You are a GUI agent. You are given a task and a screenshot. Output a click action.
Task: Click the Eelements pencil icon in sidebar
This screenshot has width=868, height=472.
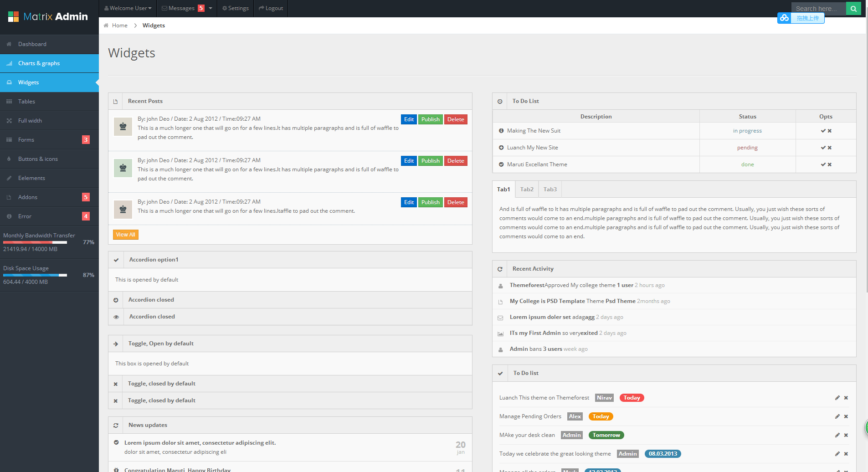click(x=9, y=178)
